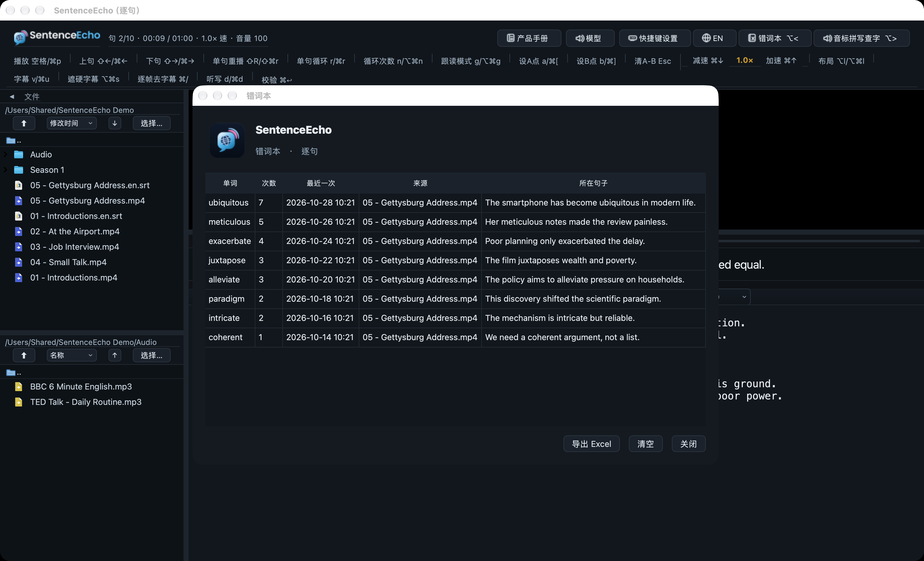Toggle 单句循环 sentence loop
Screen dimensions: 924x561
(x=321, y=61)
